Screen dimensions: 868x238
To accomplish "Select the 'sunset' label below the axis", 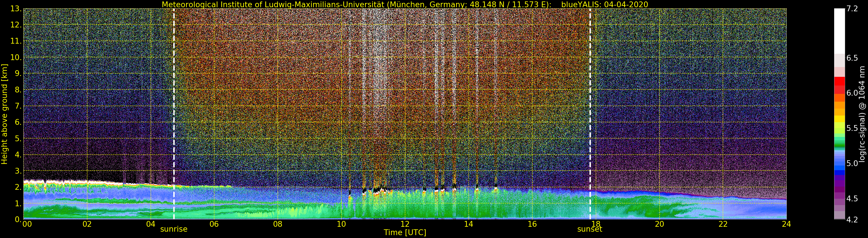I will click(x=590, y=229).
